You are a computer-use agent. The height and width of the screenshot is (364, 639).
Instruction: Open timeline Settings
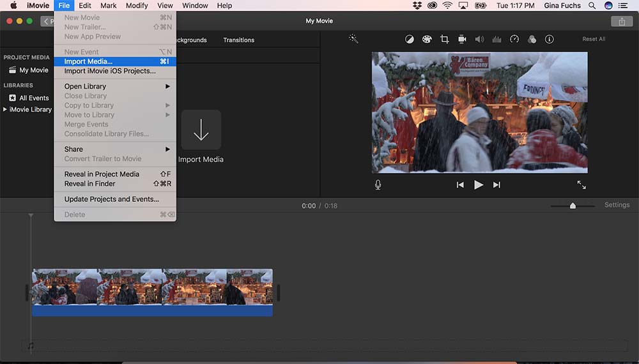[617, 205]
